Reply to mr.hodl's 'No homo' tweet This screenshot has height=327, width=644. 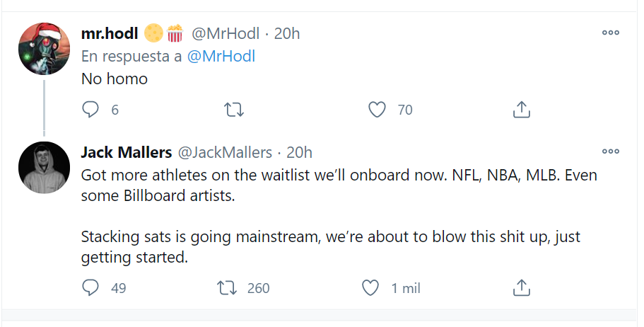pos(90,110)
